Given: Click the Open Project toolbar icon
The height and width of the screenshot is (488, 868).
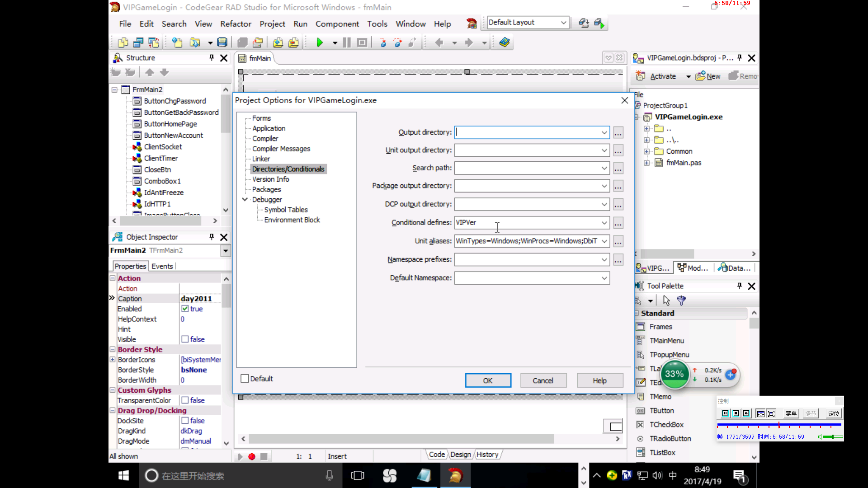Looking at the screenshot, I should (258, 42).
